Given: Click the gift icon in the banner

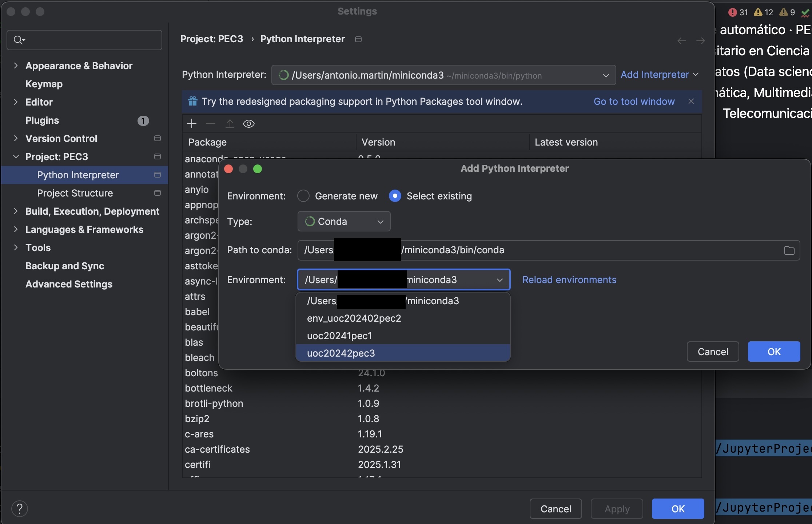Looking at the screenshot, I should pyautogui.click(x=193, y=101).
